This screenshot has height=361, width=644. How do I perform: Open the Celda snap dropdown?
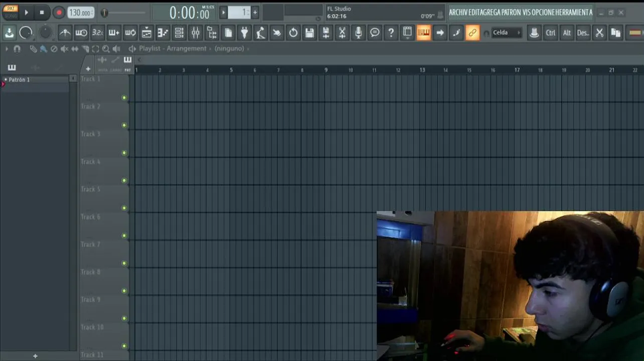[507, 33]
